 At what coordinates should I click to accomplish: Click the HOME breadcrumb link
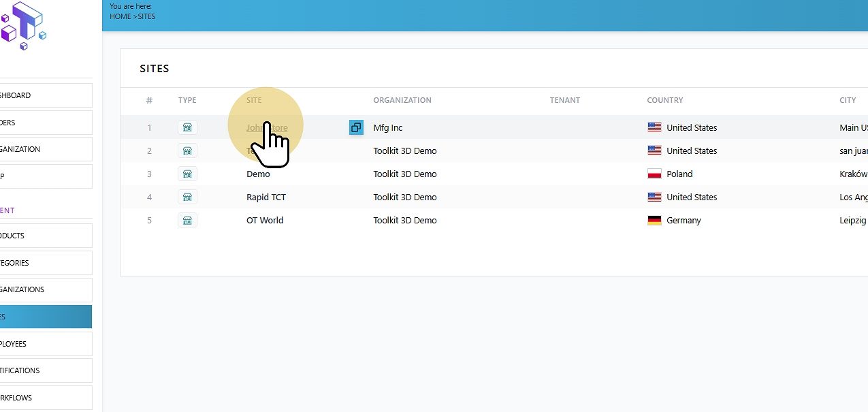[120, 16]
